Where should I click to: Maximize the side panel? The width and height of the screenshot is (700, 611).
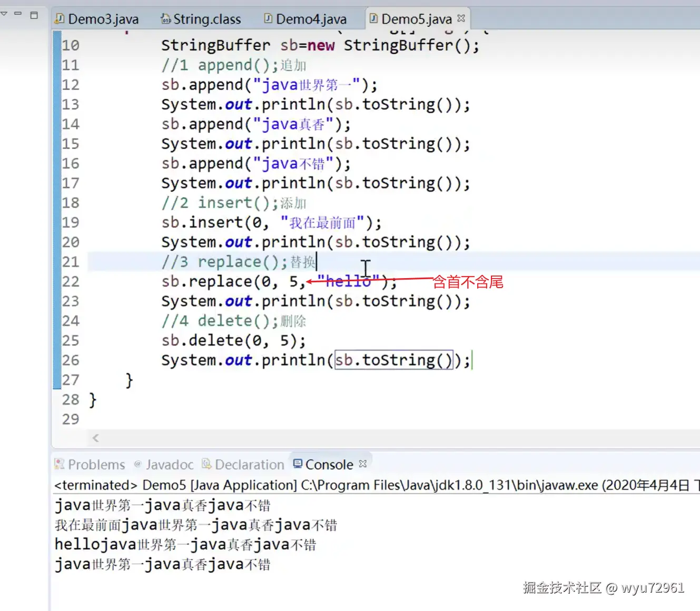[x=34, y=15]
